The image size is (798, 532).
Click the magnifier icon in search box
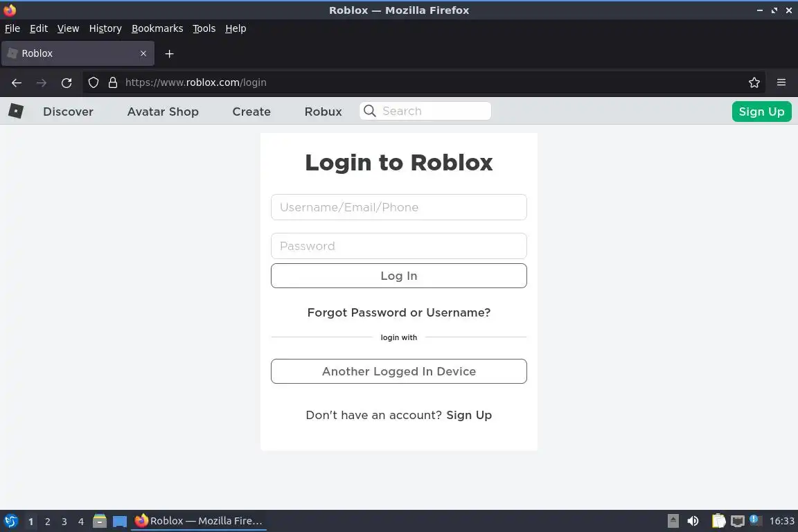click(x=370, y=111)
